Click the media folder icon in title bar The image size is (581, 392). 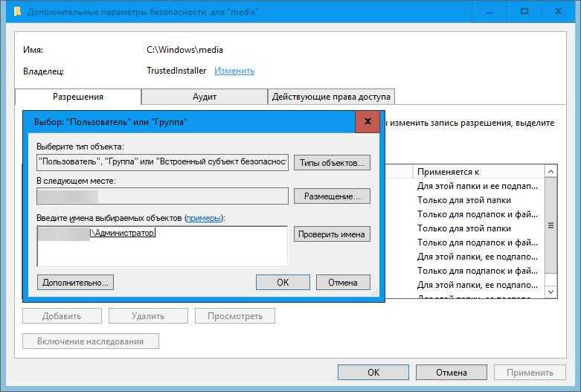[x=17, y=11]
